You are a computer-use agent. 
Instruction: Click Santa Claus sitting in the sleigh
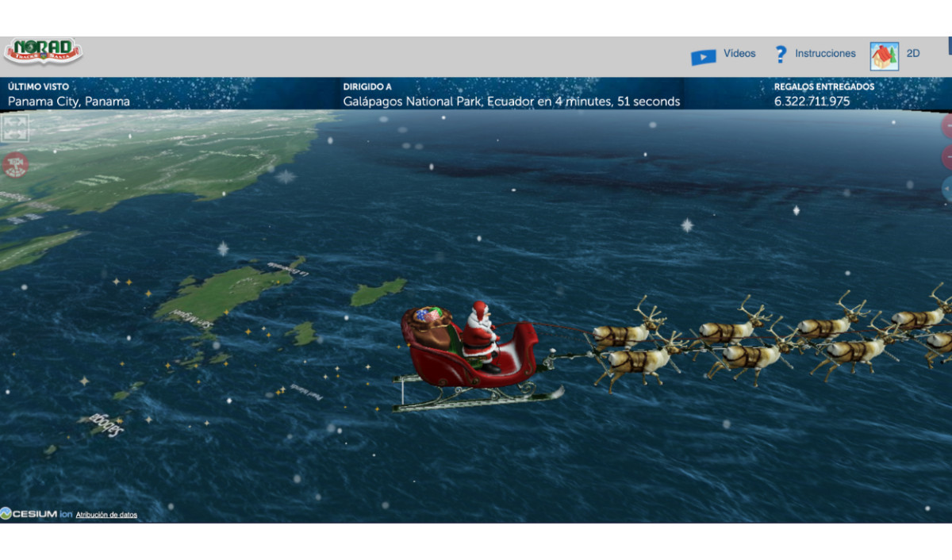coord(481,333)
